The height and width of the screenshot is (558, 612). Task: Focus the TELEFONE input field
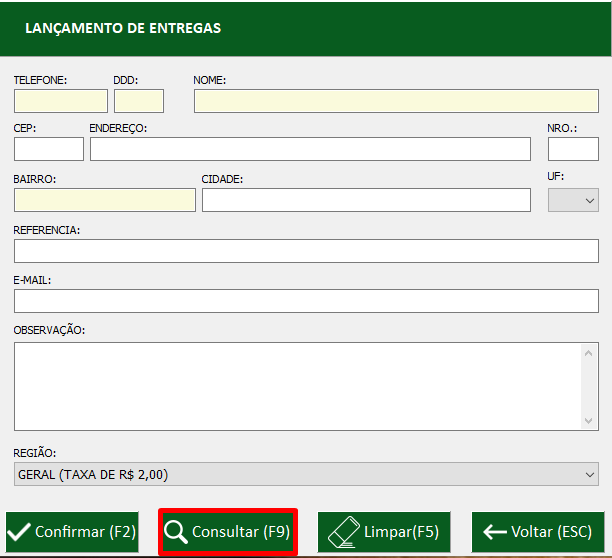(x=61, y=101)
